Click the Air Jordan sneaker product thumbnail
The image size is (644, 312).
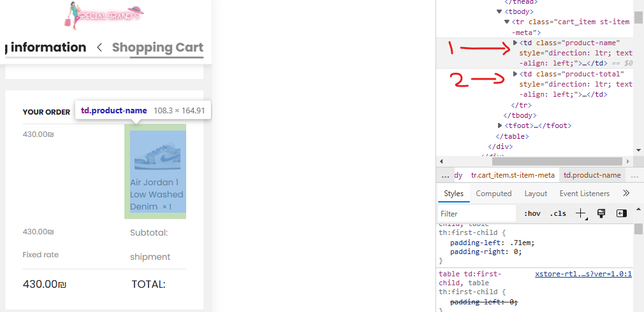[157, 157]
